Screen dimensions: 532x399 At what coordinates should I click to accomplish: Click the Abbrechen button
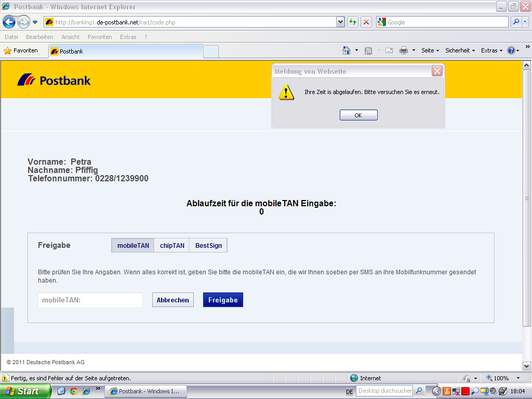coord(172,300)
